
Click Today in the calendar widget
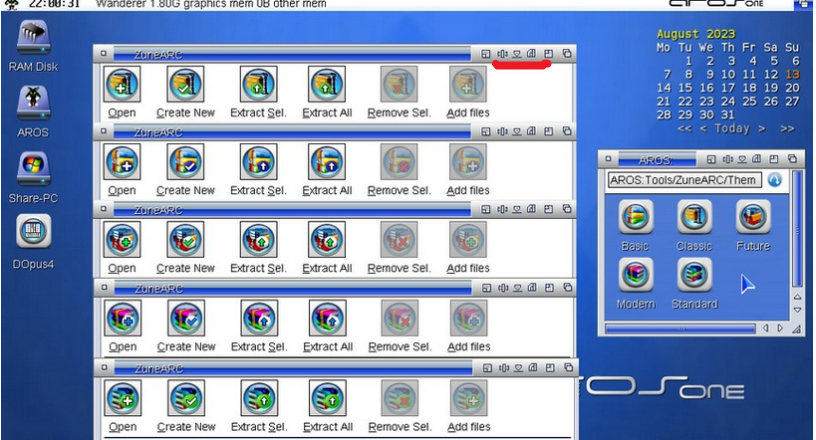point(732,128)
